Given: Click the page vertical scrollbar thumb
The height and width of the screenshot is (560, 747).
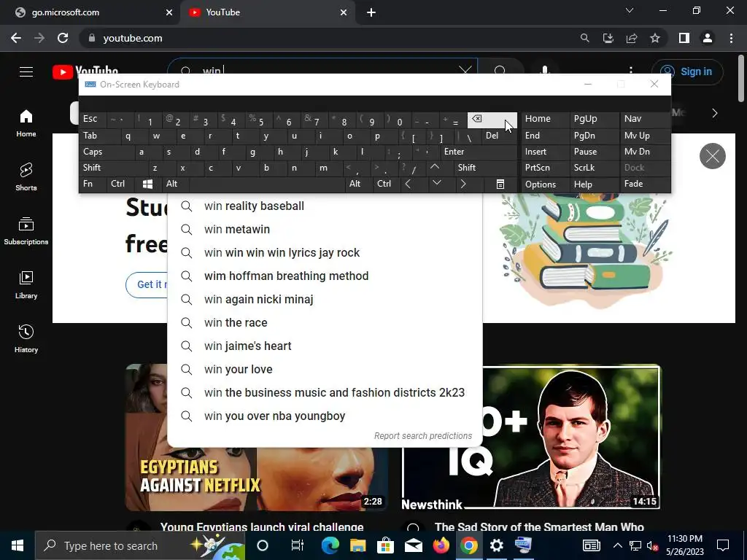Looking at the screenshot, I should coord(742,79).
